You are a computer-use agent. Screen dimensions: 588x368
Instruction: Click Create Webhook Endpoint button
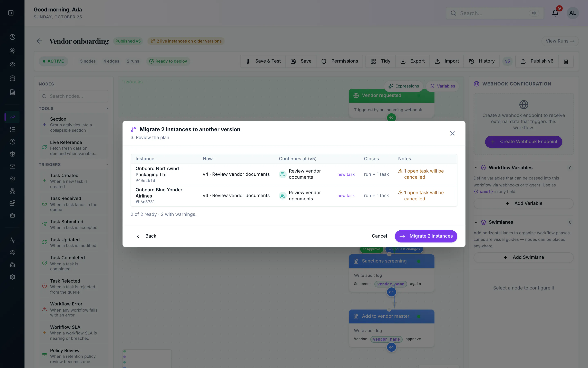(523, 142)
